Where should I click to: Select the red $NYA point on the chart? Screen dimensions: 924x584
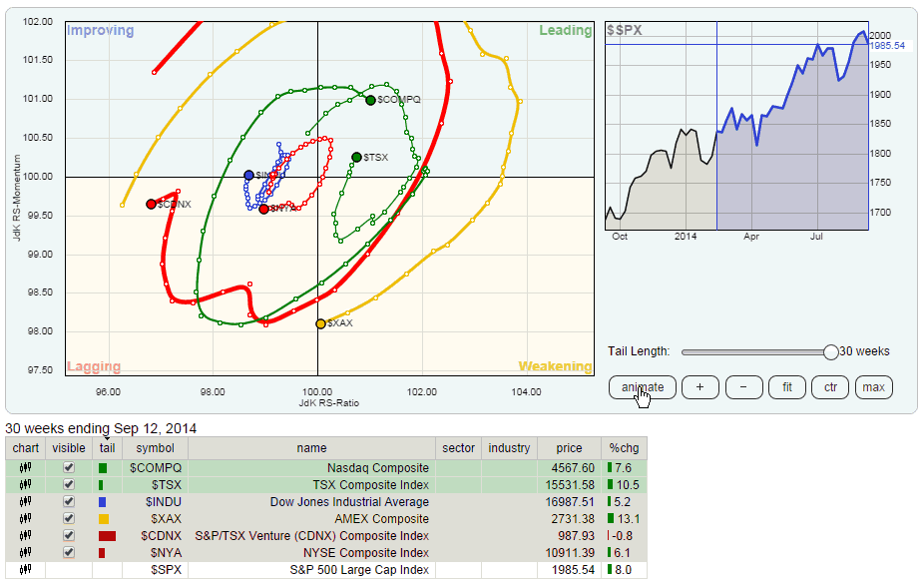(264, 209)
